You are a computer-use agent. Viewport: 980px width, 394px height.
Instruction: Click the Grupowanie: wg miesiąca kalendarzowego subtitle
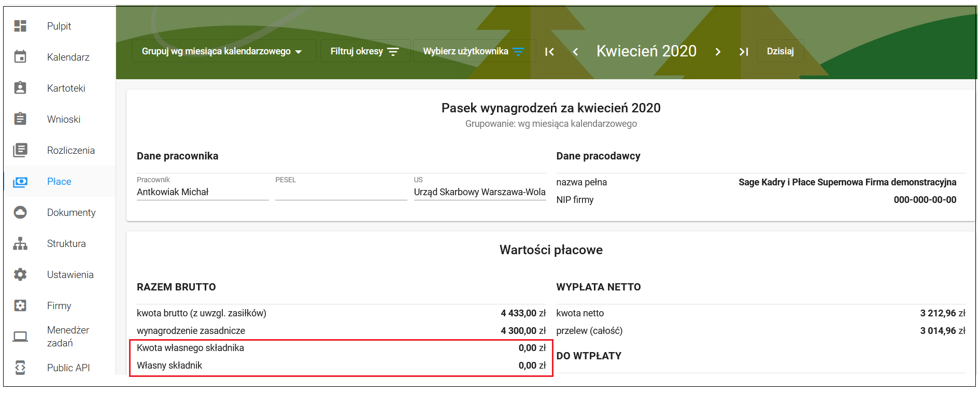tap(551, 124)
